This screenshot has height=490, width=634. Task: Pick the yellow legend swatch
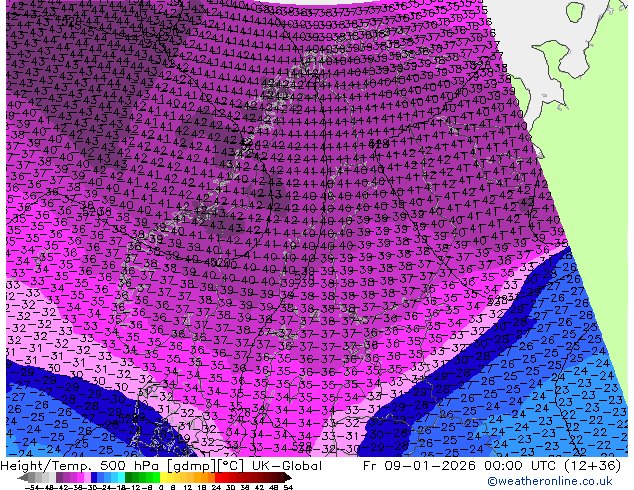pos(163,478)
